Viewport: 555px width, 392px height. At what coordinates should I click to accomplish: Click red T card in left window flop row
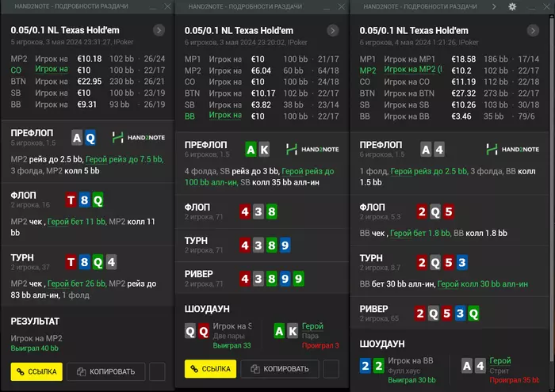pos(71,200)
